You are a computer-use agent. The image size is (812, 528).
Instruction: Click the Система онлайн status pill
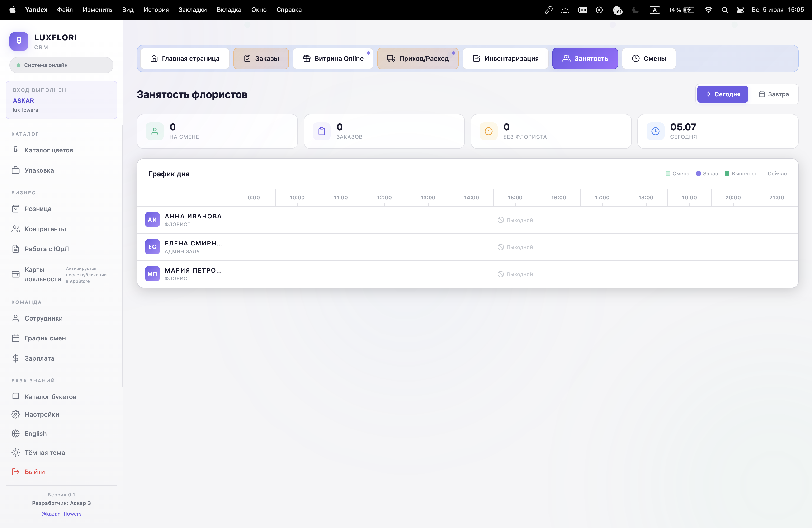coord(61,65)
